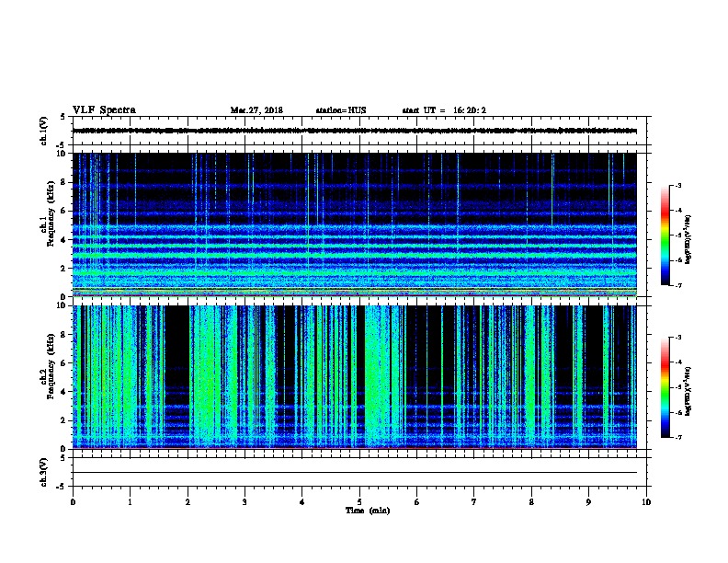
Task: Select the "start UT = 16:20: 2" text
Action: (444, 110)
